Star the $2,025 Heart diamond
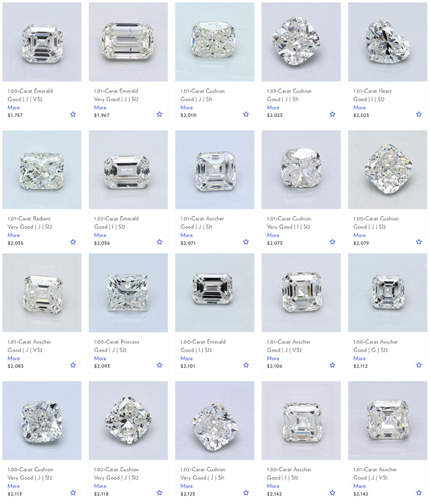Image resolution: width=430 pixels, height=504 pixels. pos(419,114)
